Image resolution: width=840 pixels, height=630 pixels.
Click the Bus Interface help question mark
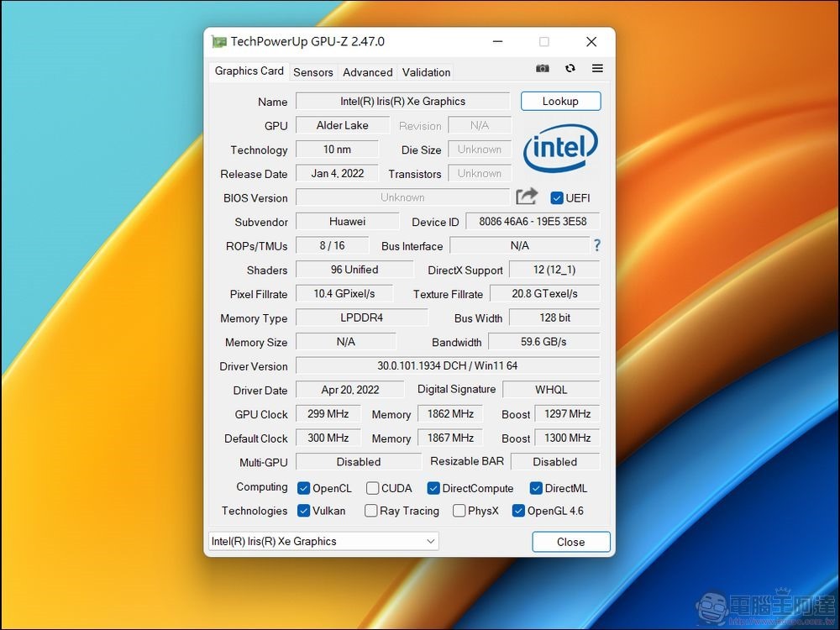coord(596,246)
